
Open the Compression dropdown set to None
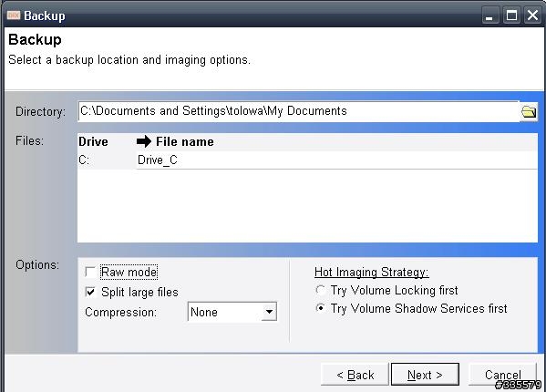[x=232, y=312]
